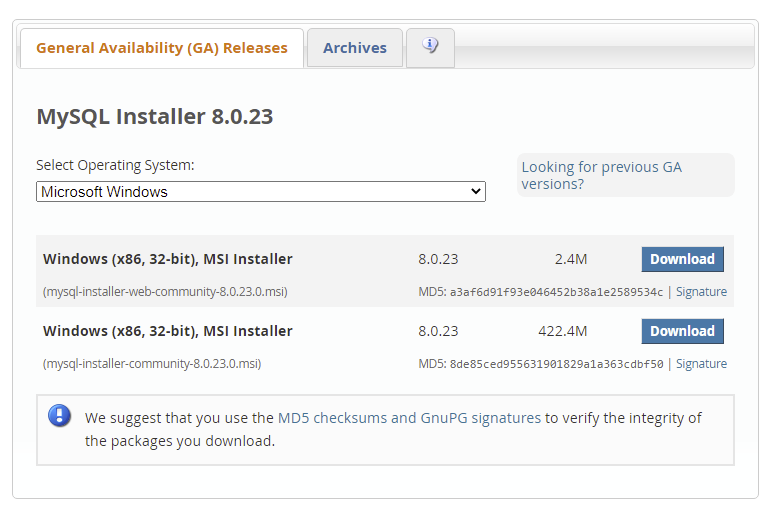Image resolution: width=772 pixels, height=515 pixels.
Task: Open the info icon tab
Action: click(x=430, y=48)
